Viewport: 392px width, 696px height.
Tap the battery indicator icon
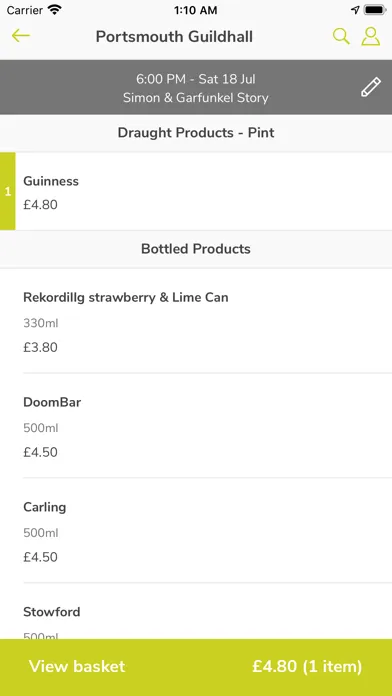[x=375, y=10]
